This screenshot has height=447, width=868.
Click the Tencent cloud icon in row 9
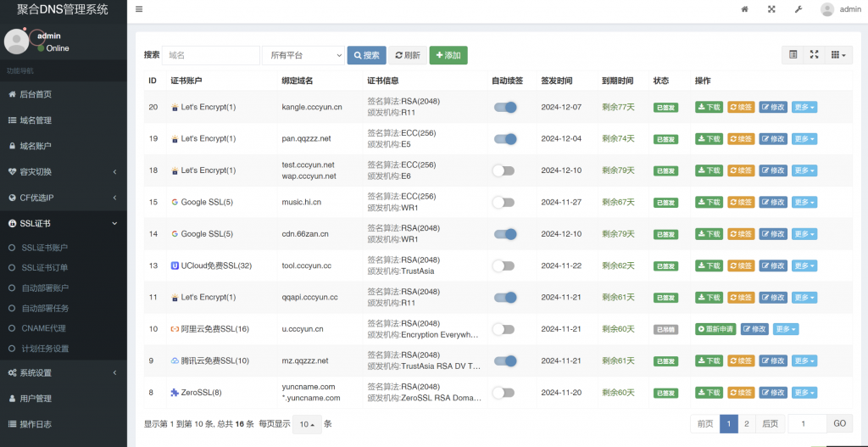(x=175, y=360)
